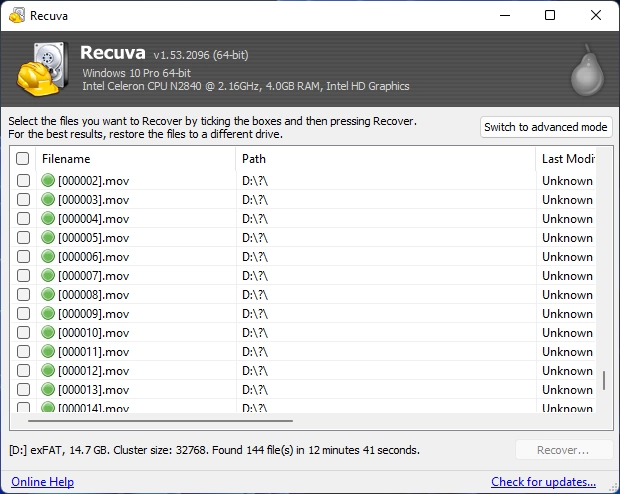
Task: Open the Check for updates link
Action: [543, 482]
